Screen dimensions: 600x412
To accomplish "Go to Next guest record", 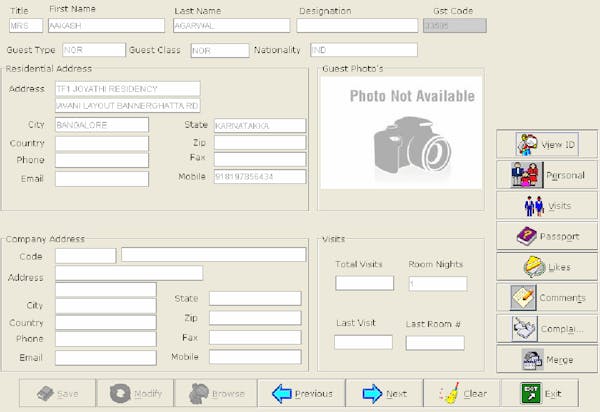I will (385, 393).
